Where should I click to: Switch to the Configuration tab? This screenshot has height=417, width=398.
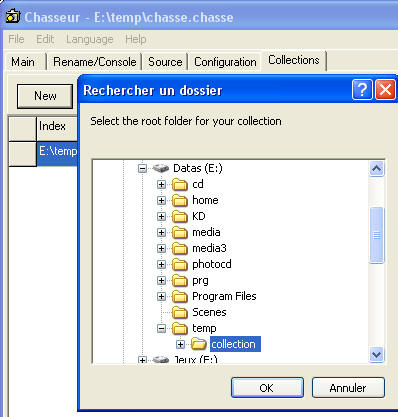pyautogui.click(x=225, y=62)
